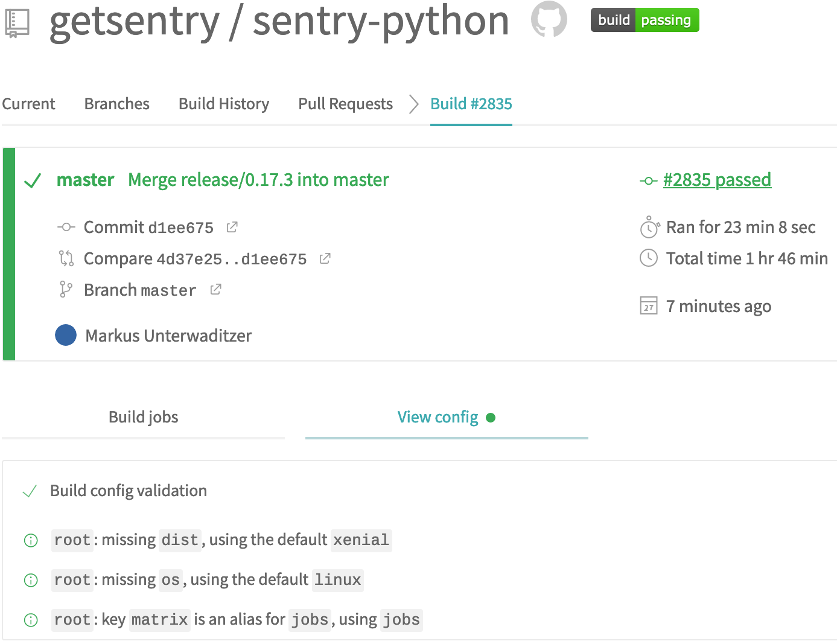
Task: Click the stopwatch icon beside Ran for
Action: click(x=649, y=227)
